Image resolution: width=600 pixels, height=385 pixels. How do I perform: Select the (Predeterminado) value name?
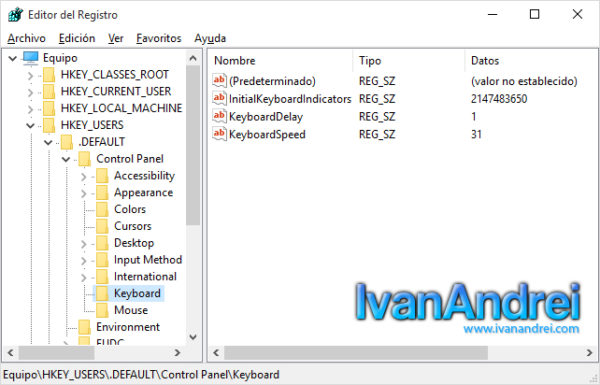coord(272,81)
